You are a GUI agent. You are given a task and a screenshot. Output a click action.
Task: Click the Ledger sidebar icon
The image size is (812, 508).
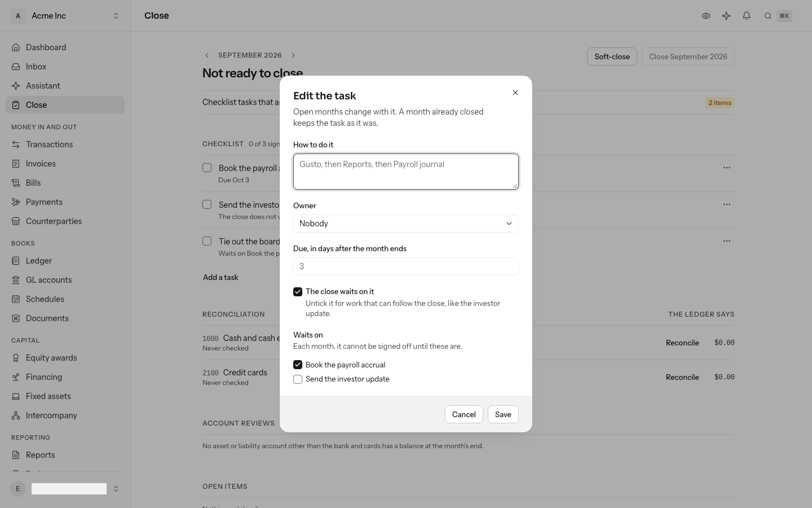16,261
